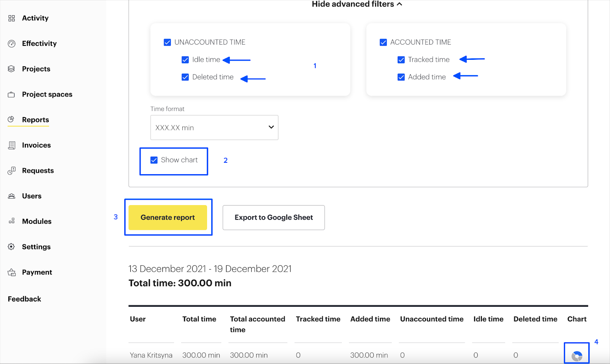This screenshot has height=364, width=610.
Task: Click the Projects layers icon
Action: (11, 69)
